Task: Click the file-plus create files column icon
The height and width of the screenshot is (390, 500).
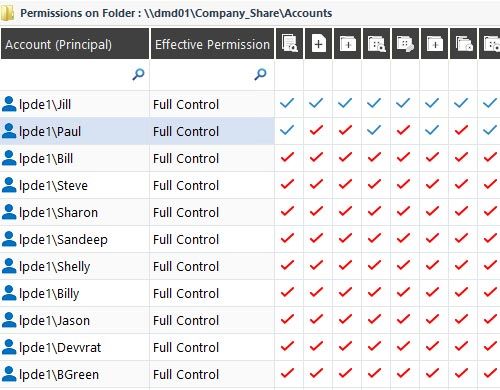Action: pyautogui.click(x=318, y=44)
